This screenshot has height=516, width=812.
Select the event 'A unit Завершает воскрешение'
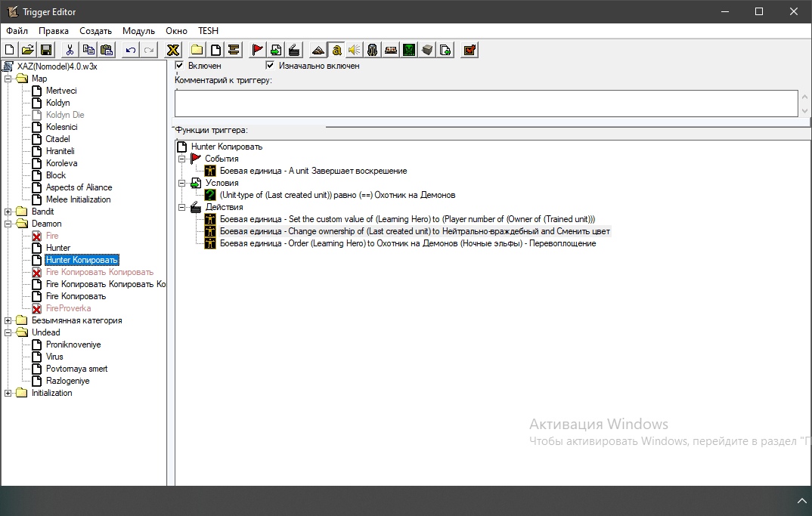313,171
